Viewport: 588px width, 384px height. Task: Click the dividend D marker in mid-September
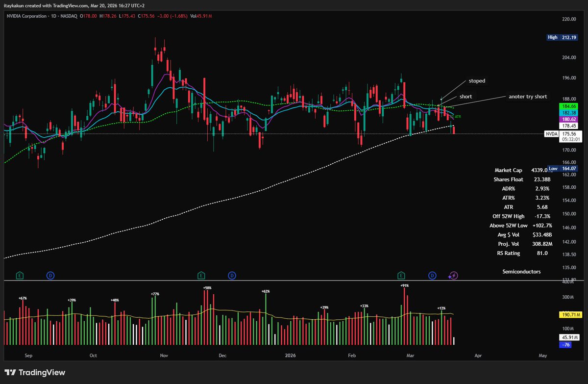pos(50,275)
